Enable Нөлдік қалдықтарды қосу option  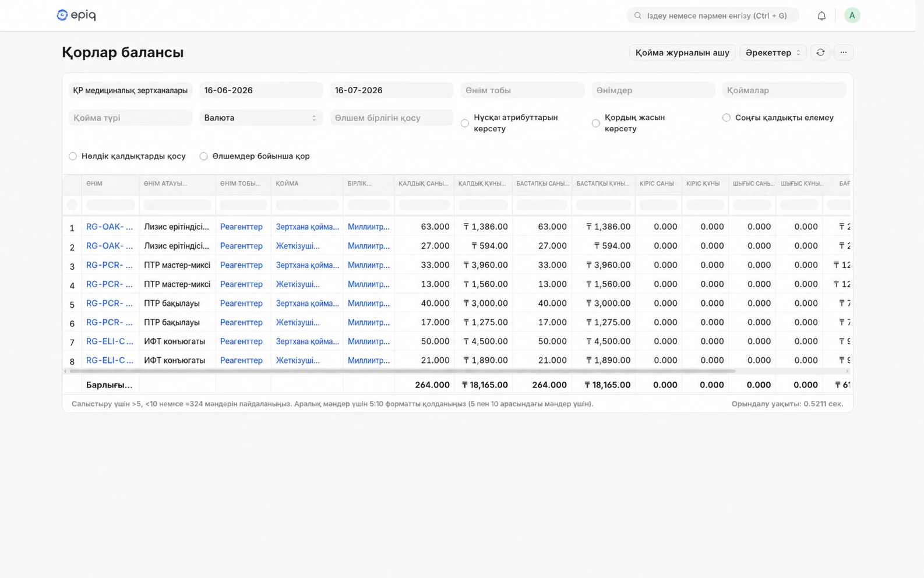[x=73, y=156]
